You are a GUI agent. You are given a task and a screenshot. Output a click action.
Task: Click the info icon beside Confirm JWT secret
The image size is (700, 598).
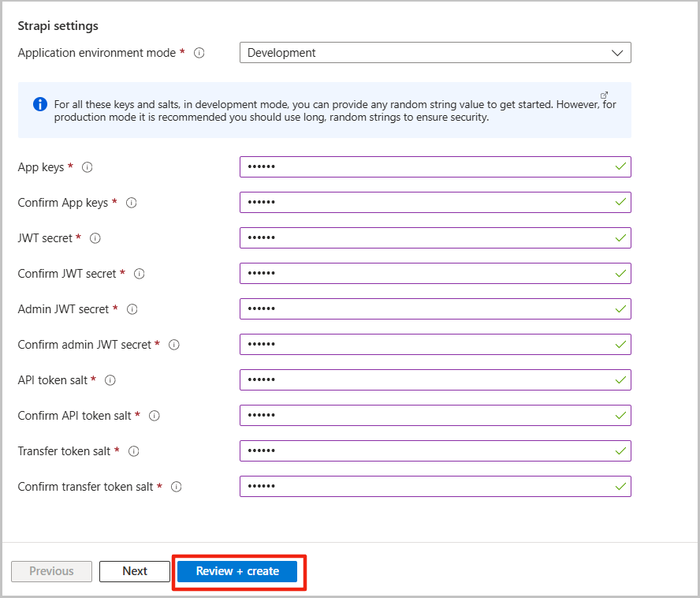click(x=139, y=274)
